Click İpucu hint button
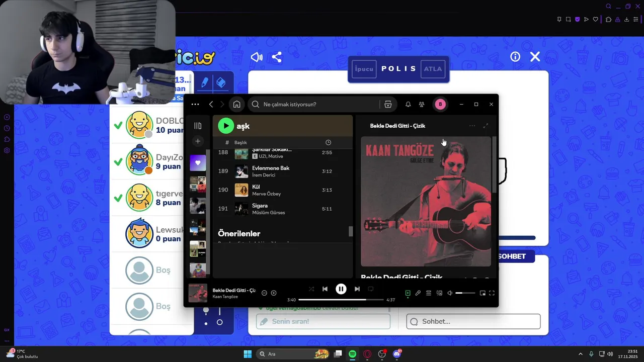644x362 pixels. coord(364,69)
